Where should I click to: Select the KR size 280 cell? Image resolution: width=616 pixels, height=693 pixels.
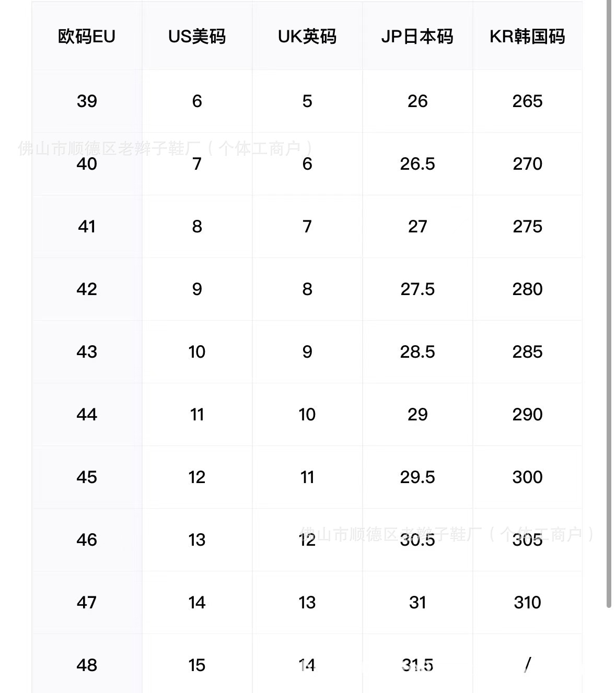pyautogui.click(x=527, y=289)
